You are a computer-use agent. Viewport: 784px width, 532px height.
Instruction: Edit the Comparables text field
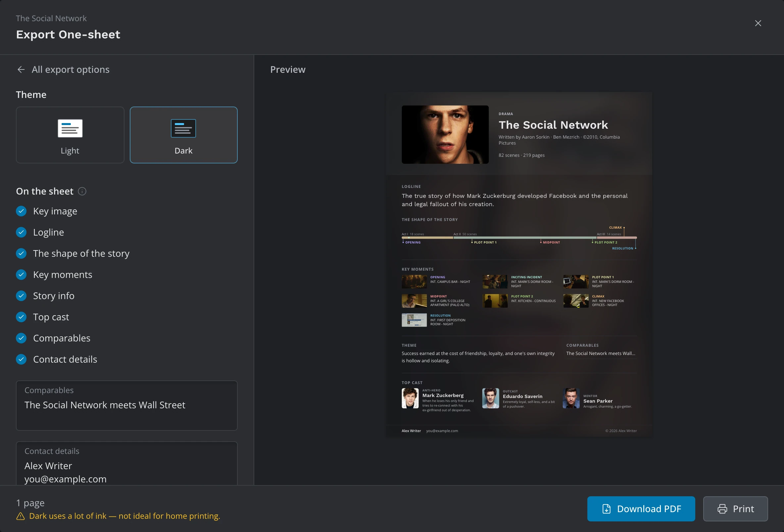[127, 406]
